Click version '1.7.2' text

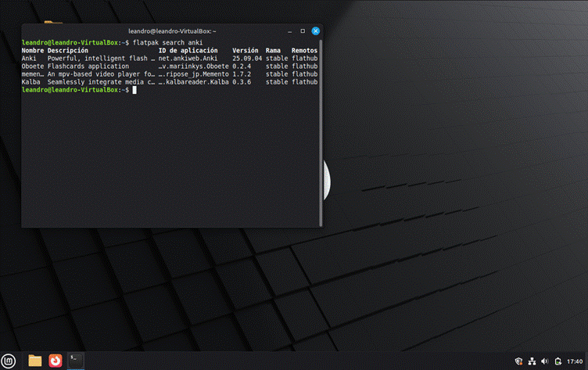click(x=242, y=74)
